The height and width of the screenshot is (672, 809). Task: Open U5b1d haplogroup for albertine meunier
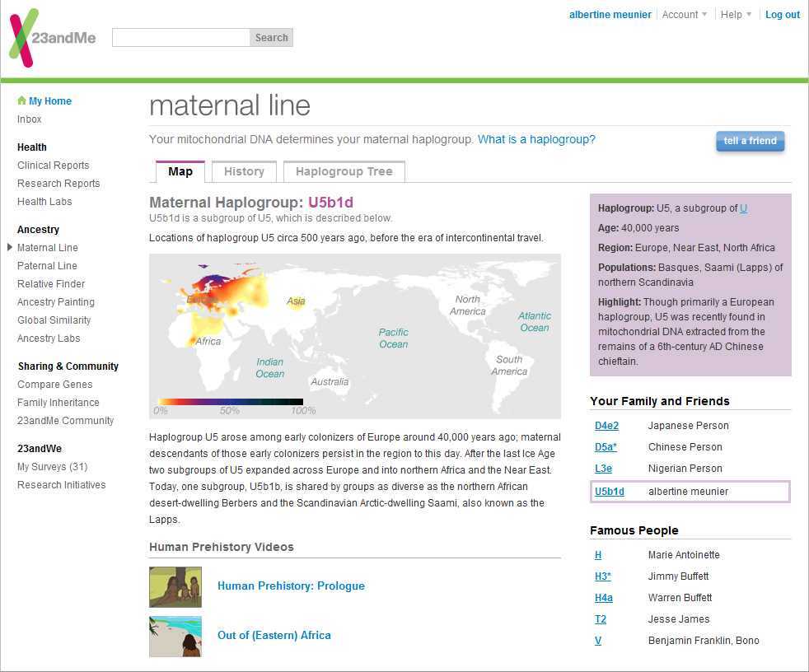coord(610,492)
